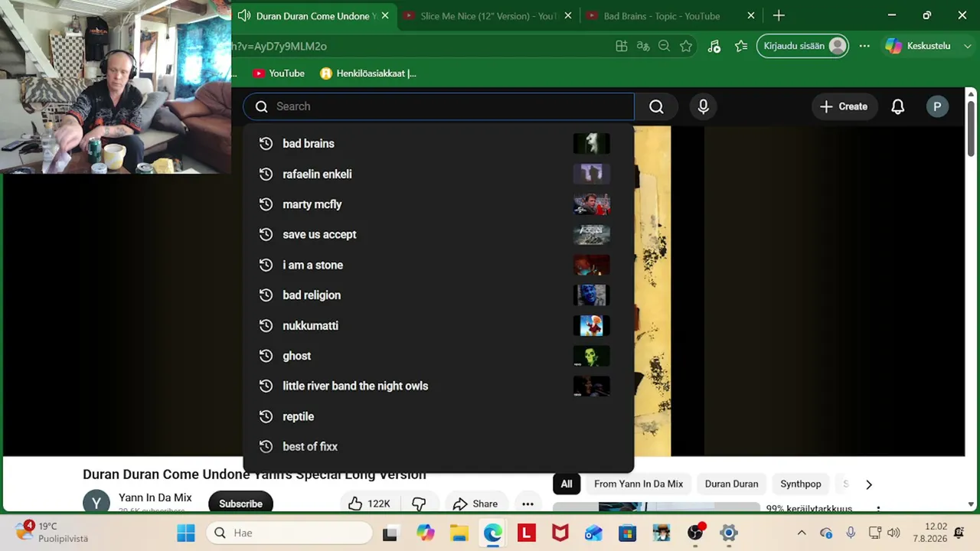Choose the 'ghost' search suggestion
This screenshot has width=980, height=551.
(438, 356)
